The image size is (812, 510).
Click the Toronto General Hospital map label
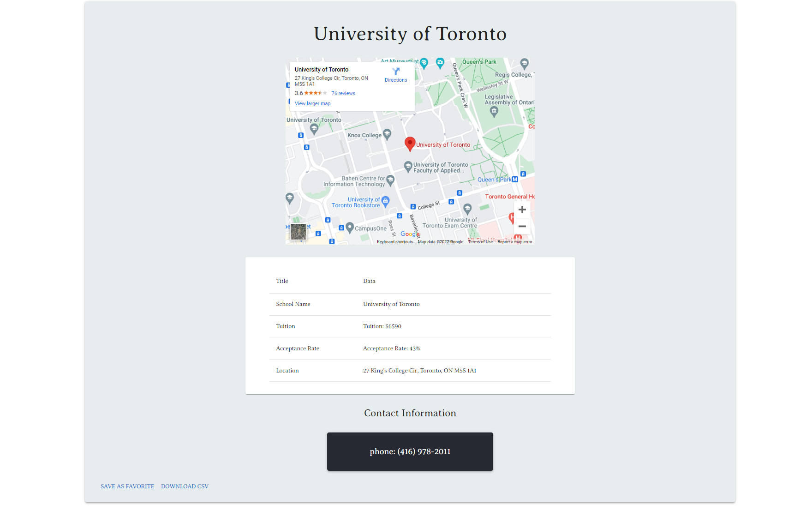point(510,197)
